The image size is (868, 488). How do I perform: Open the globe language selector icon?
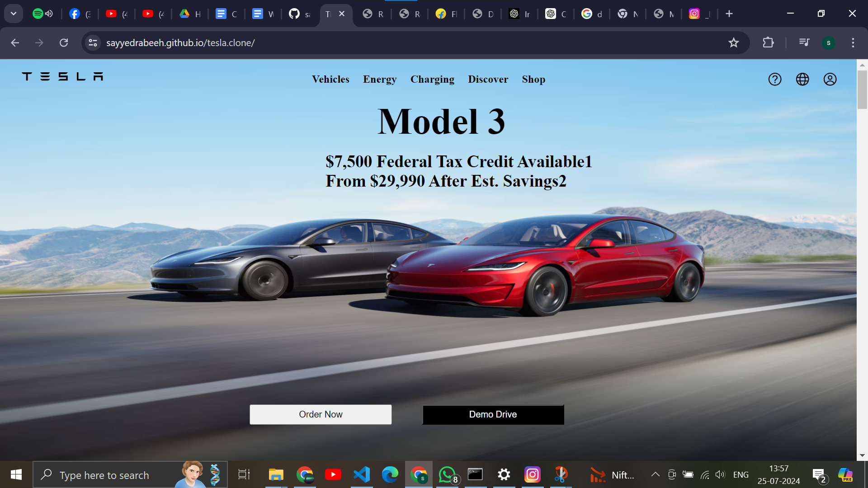tap(802, 80)
